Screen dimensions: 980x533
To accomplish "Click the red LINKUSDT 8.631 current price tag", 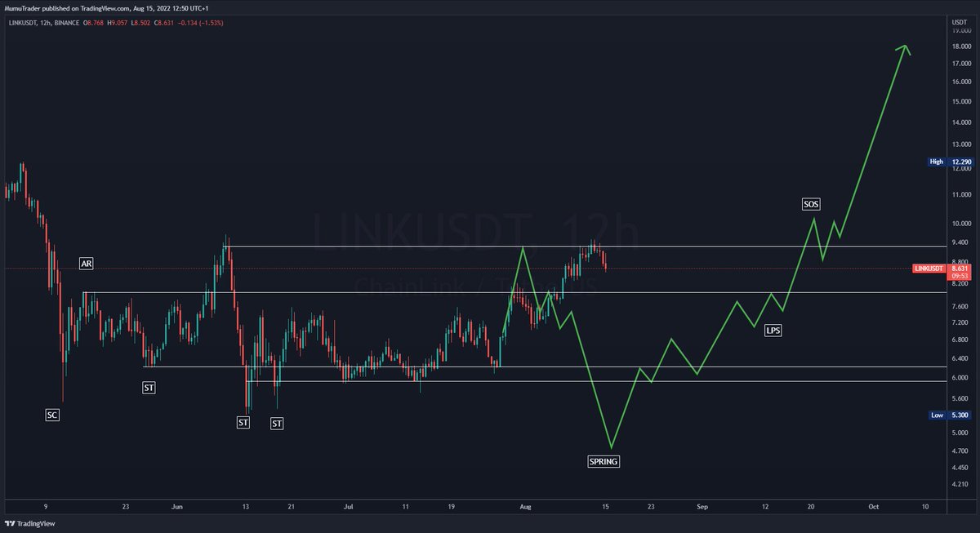I will pos(941,268).
